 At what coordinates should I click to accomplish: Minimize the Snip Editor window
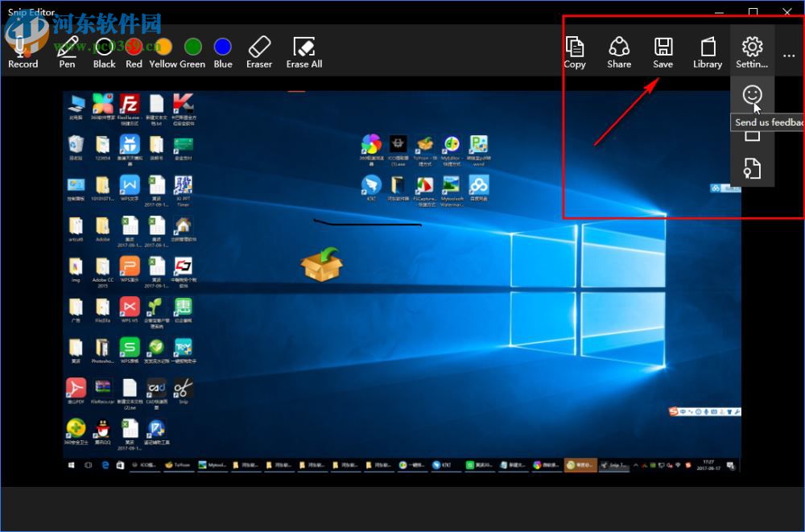click(719, 11)
